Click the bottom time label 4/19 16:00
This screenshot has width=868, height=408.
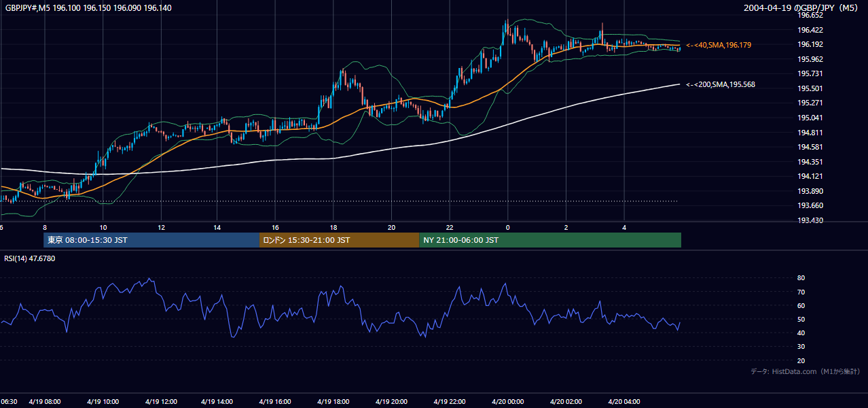click(276, 401)
